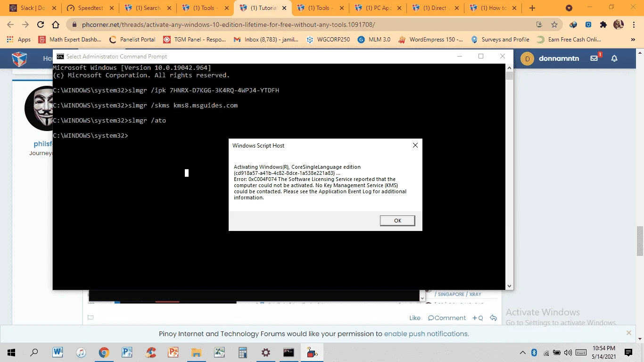The height and width of the screenshot is (362, 644).
Task: Open iTunes from the taskbar
Action: point(81,352)
